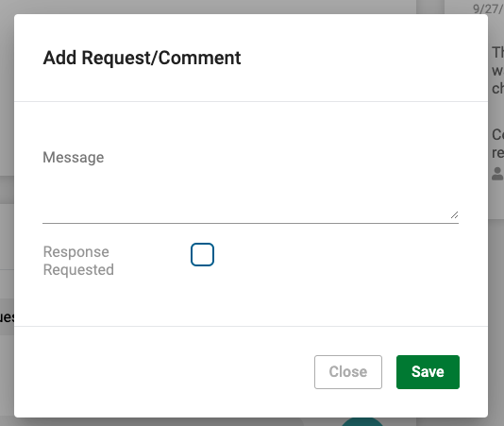Save the new request comment
This screenshot has width=504, height=426.
[428, 372]
